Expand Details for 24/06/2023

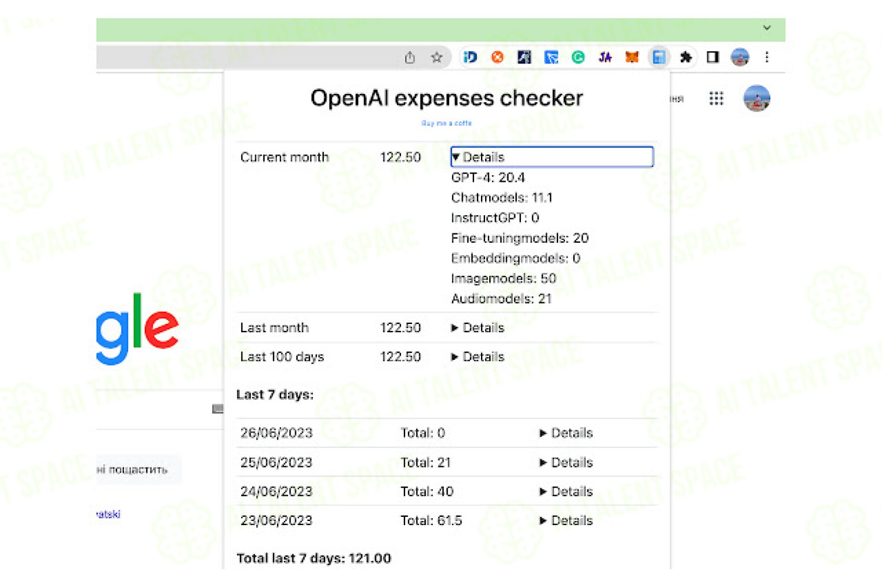pyautogui.click(x=566, y=492)
